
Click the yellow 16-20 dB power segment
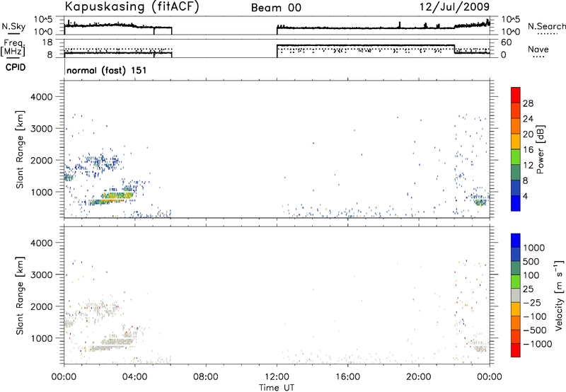(516, 141)
